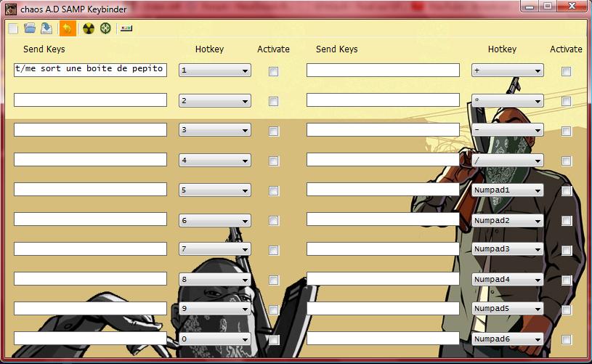The width and height of the screenshot is (592, 364).
Task: Expand the Numpad5 hotkey dropdown
Action: 508,309
